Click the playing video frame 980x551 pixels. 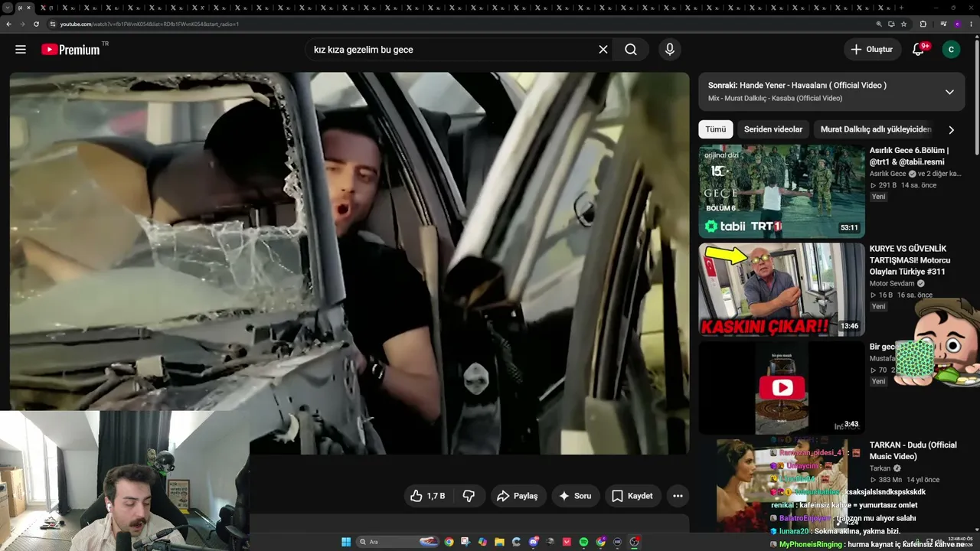[349, 263]
